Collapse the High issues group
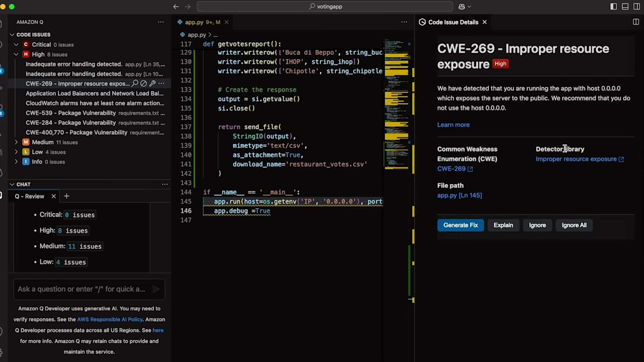This screenshot has width=644, height=362. pyautogui.click(x=17, y=54)
